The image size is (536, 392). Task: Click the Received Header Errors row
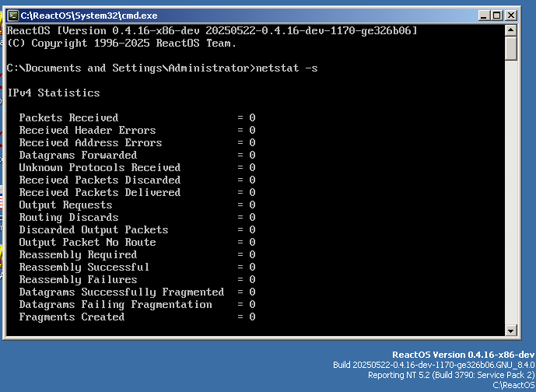(x=137, y=130)
